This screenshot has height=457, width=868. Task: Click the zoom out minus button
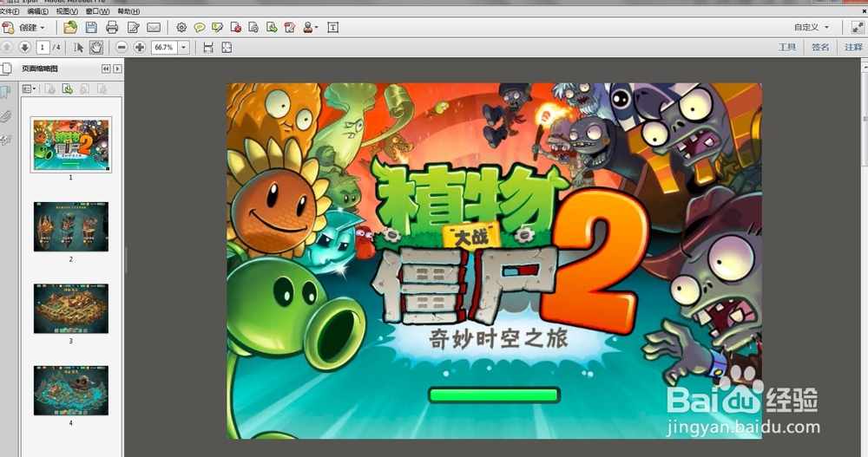click(122, 47)
